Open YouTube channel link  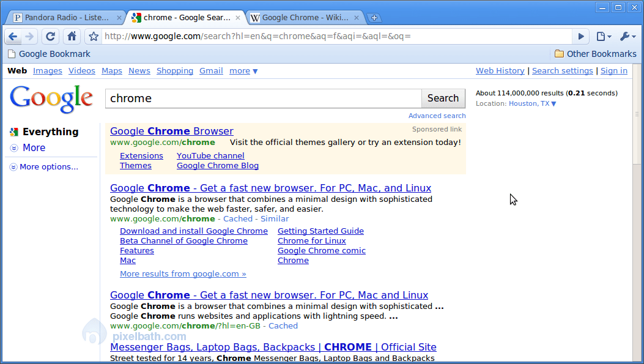pos(210,156)
